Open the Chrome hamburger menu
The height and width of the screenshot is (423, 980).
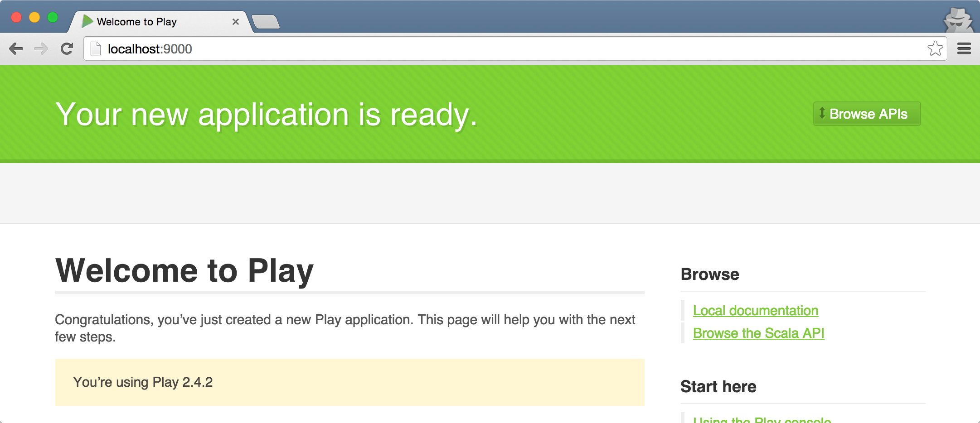pos(964,48)
